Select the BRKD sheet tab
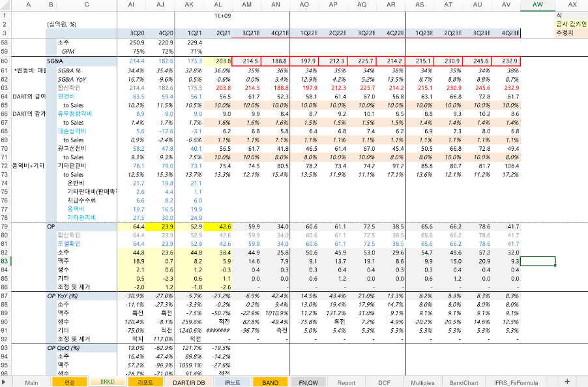 pos(108,382)
